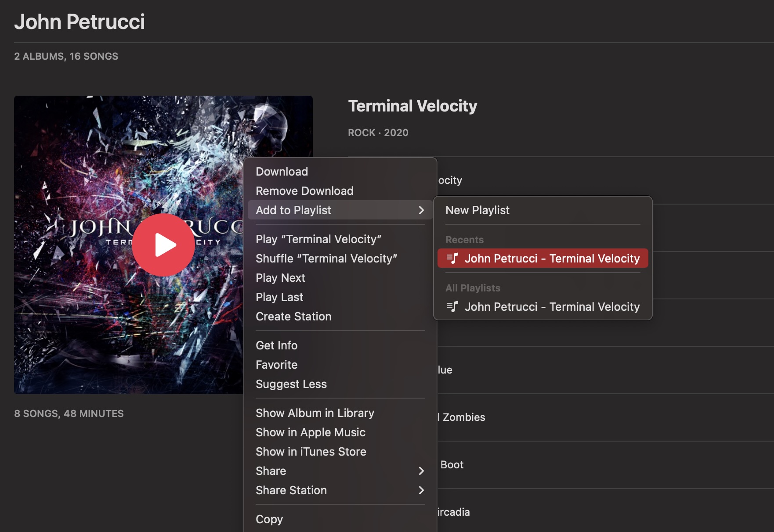Viewport: 774px width, 532px height.
Task: Select the track row ending in "lue"
Action: coord(605,370)
